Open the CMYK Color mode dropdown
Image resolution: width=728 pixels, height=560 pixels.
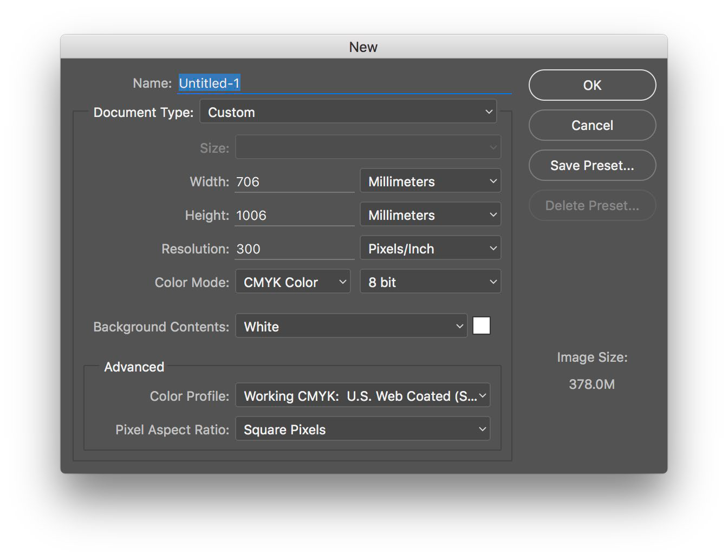(x=292, y=282)
